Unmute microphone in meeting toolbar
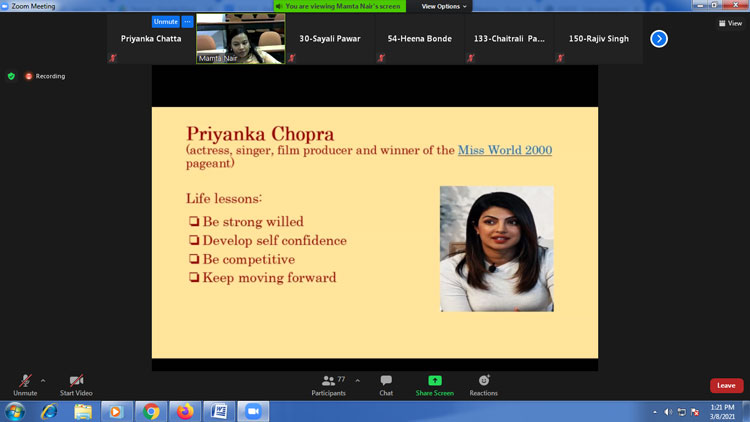The image size is (750, 422). [x=25, y=385]
